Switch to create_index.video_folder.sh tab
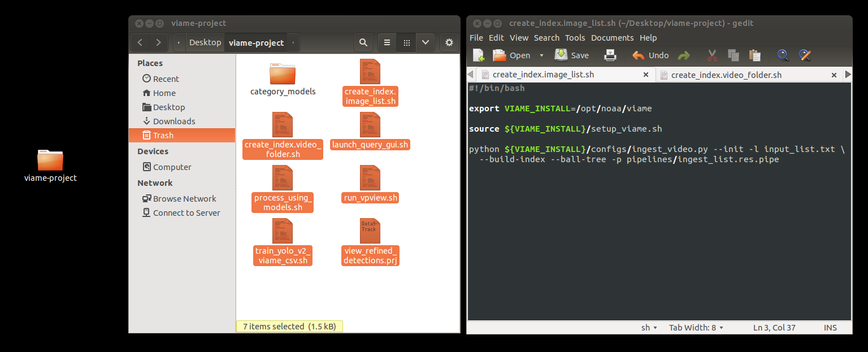 click(726, 75)
